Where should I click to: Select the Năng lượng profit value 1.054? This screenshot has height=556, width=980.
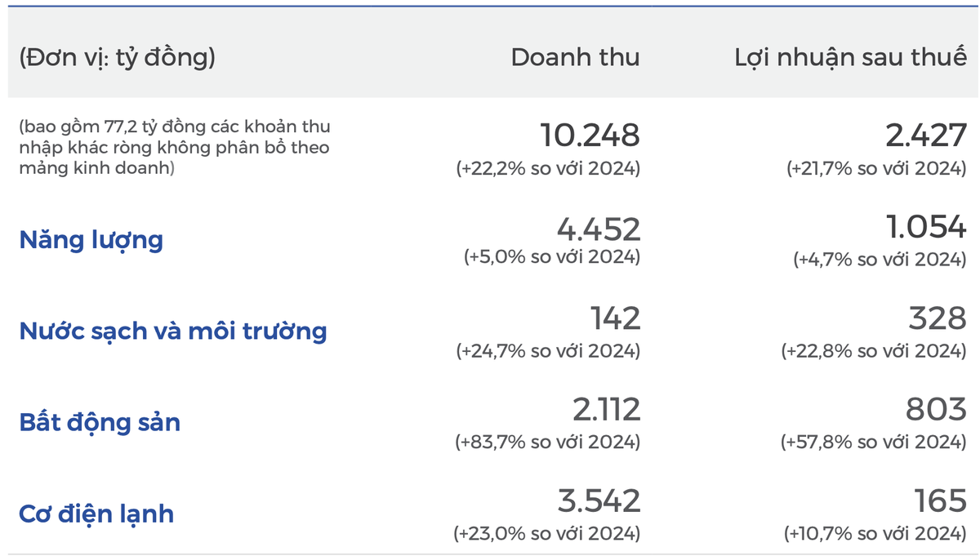point(926,229)
